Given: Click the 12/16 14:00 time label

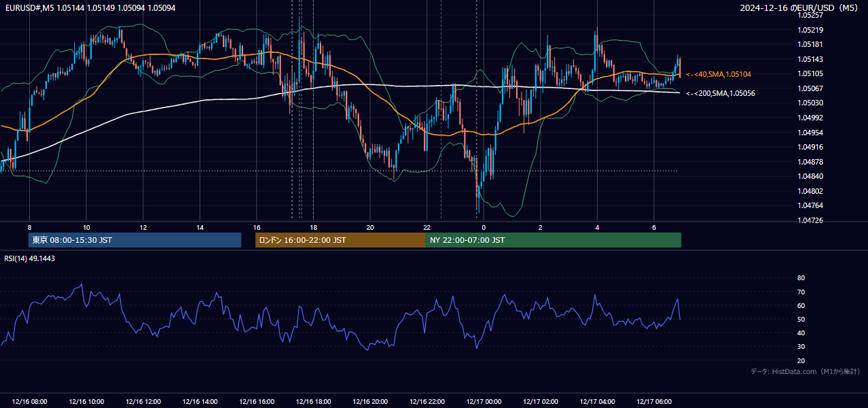Looking at the screenshot, I should click(x=200, y=402).
